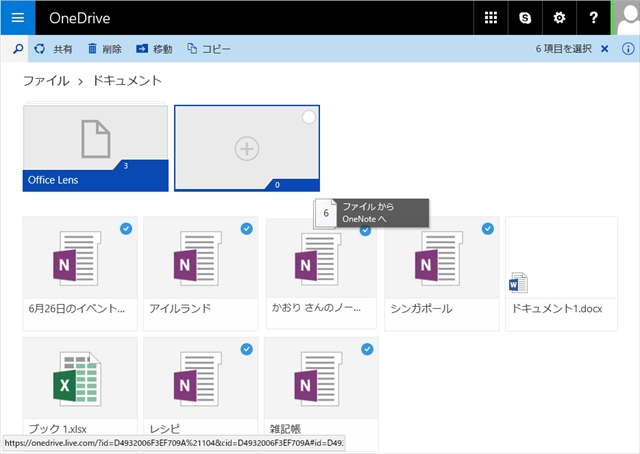Viewport: 640px width, 454px height.
Task: Open the Excel icon for ブック 1.xlsx
Action: click(77, 379)
